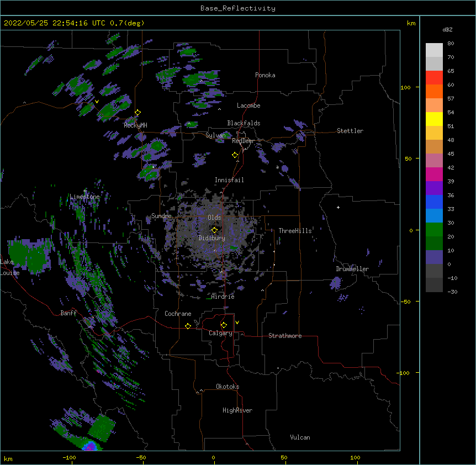
Task: Click the Strathmore map label
Action: [285, 336]
